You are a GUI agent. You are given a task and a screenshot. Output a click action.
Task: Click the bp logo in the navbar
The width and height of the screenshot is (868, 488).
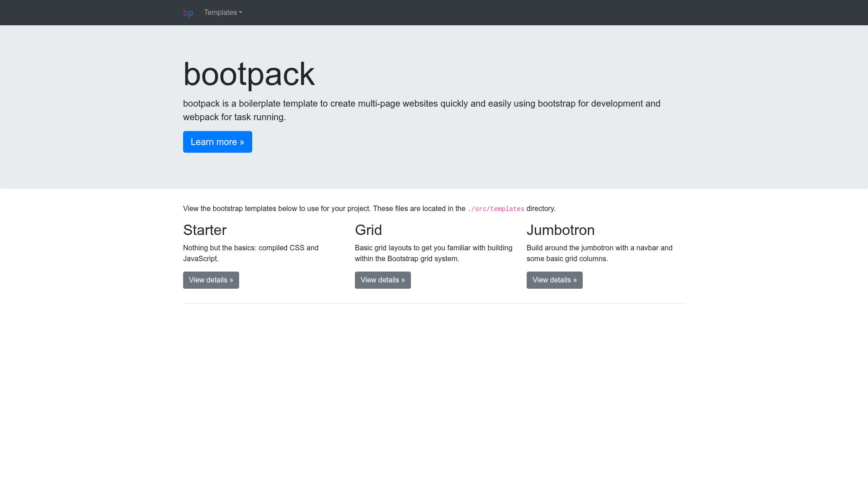(x=188, y=13)
